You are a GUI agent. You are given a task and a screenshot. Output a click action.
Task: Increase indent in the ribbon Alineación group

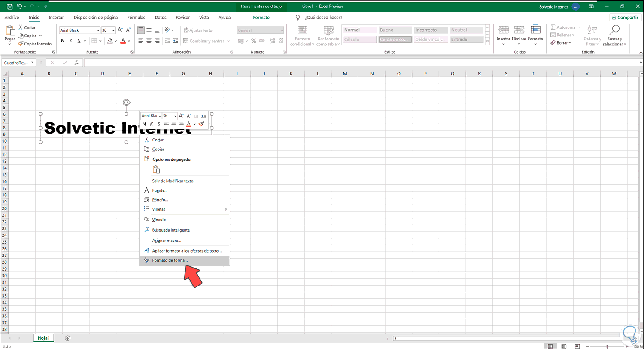click(x=176, y=41)
